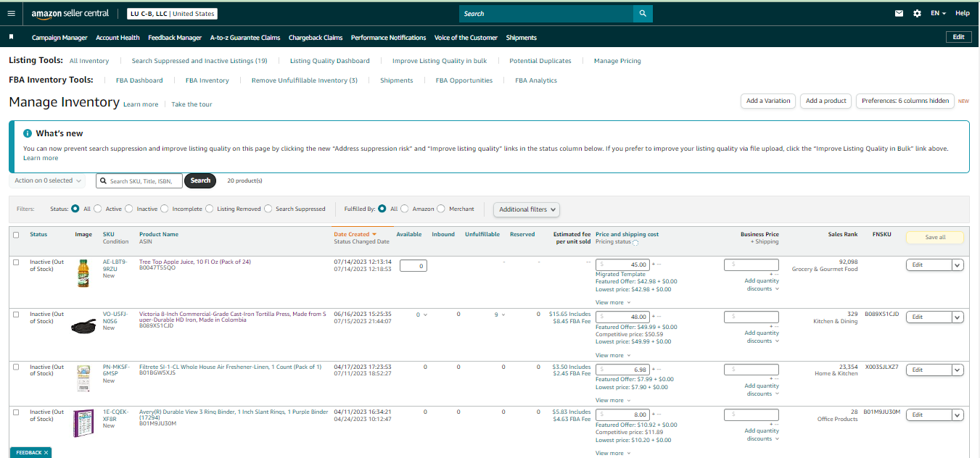Select the Listing Removed filter
The height and width of the screenshot is (458, 980).
210,209
